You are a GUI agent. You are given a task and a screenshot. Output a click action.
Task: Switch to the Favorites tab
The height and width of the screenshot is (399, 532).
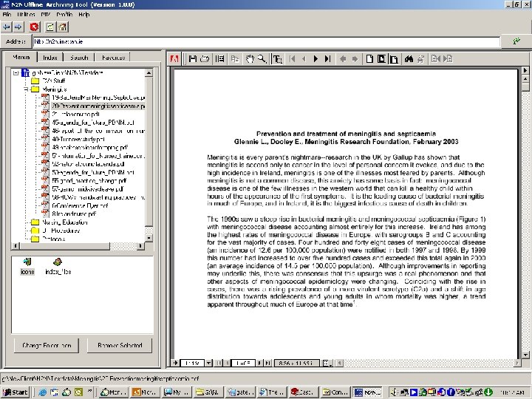(x=113, y=58)
